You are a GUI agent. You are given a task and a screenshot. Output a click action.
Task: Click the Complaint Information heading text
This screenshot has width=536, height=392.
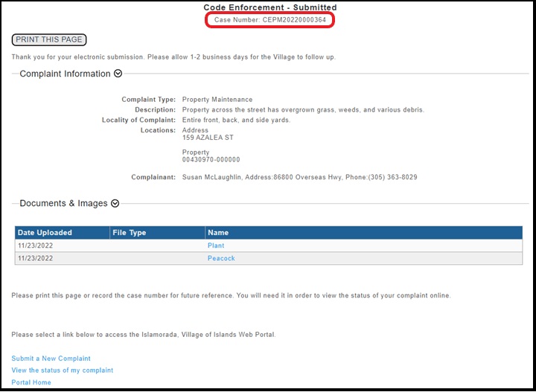(x=65, y=74)
